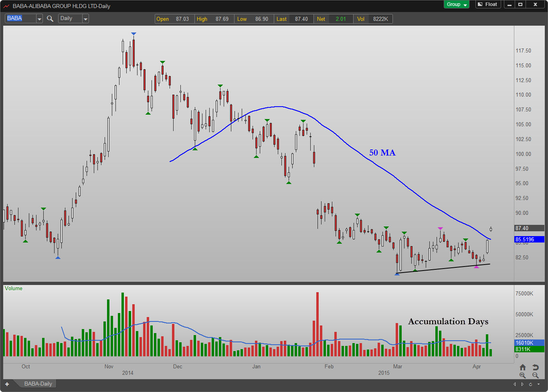Viewport: 548px width, 392px height.
Task: Click the black support trendline under March lows
Action: (443, 269)
